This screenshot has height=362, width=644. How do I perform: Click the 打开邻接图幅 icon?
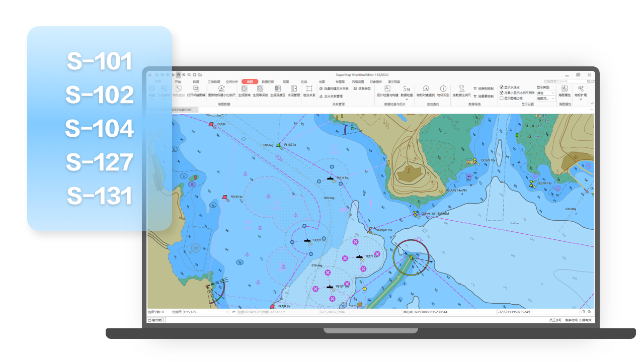[x=196, y=88]
